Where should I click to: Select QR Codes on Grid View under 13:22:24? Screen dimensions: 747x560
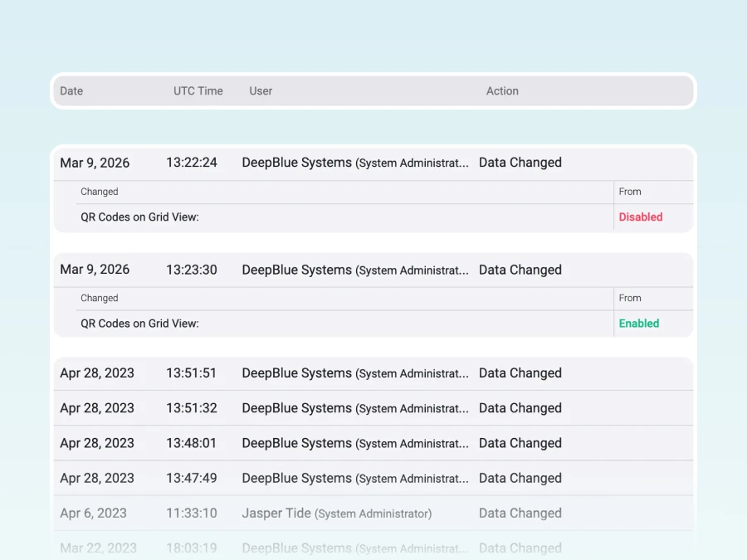139,217
